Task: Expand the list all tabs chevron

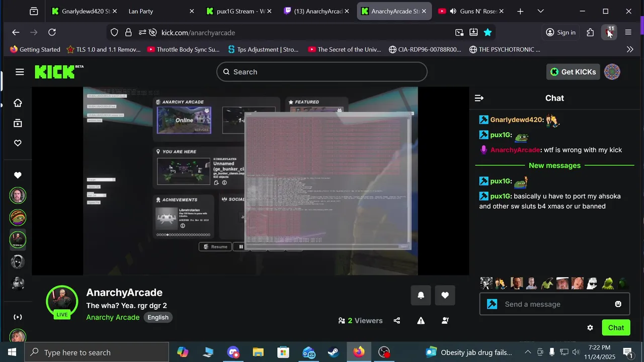Action: [x=540, y=11]
